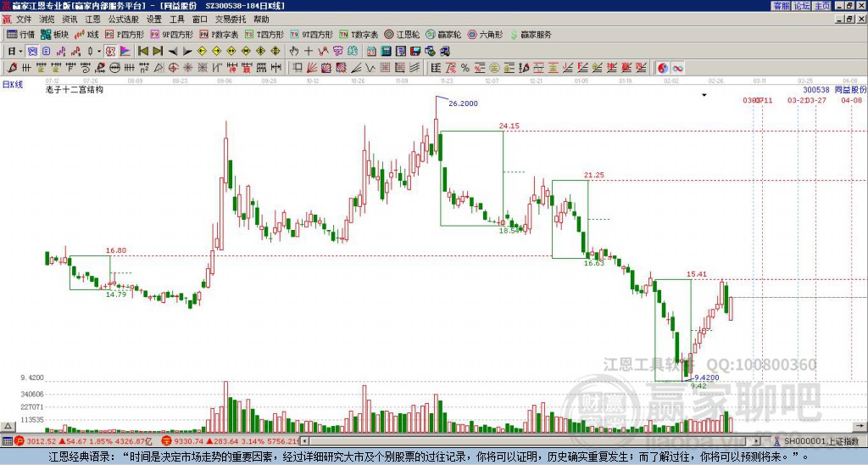Select the circled gold 金 icon
This screenshot has height=465, width=868.
494,68
